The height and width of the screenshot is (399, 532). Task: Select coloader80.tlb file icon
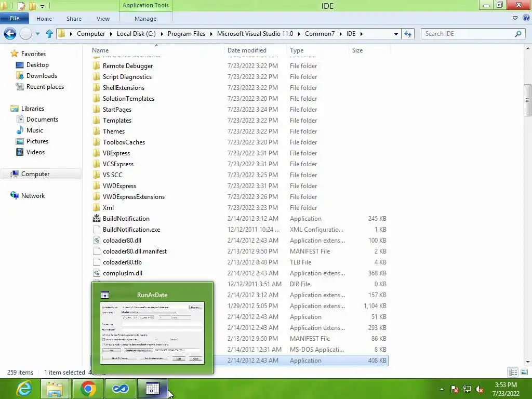click(x=97, y=262)
